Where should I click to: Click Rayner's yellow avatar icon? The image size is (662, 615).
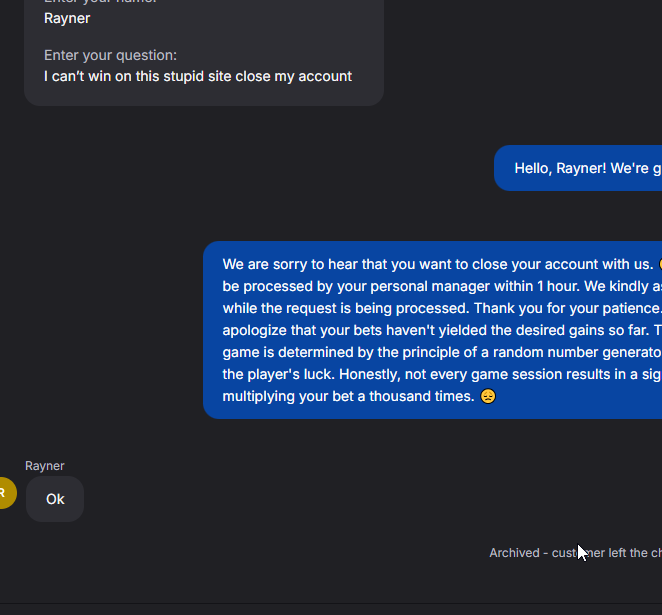pos(5,492)
